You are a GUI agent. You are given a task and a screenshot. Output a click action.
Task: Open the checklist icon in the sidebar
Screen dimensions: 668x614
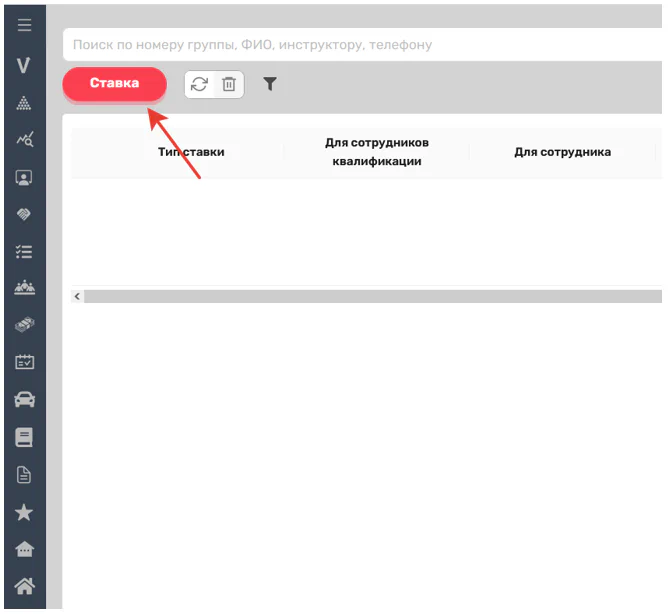pos(24,252)
